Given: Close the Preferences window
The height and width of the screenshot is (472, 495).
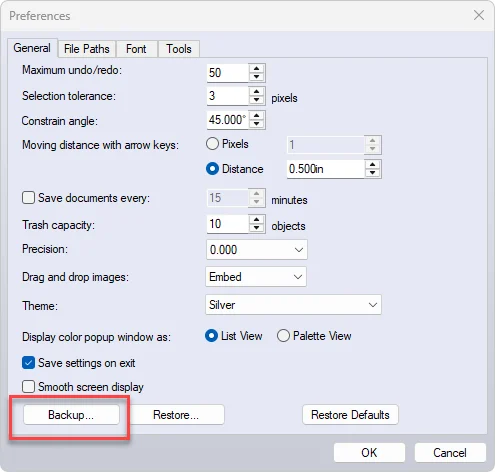Looking at the screenshot, I should point(479,15).
